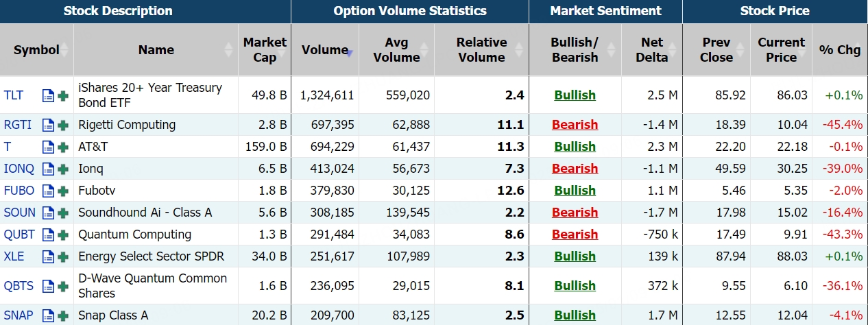Open the SOUN symbol link
The width and height of the screenshot is (868, 325).
tap(19, 213)
